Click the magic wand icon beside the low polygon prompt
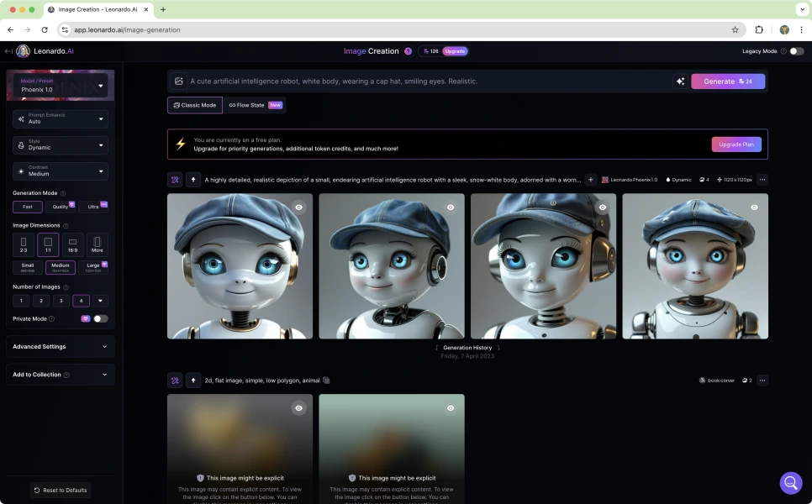Viewport: 812px width, 504px height. pos(175,381)
